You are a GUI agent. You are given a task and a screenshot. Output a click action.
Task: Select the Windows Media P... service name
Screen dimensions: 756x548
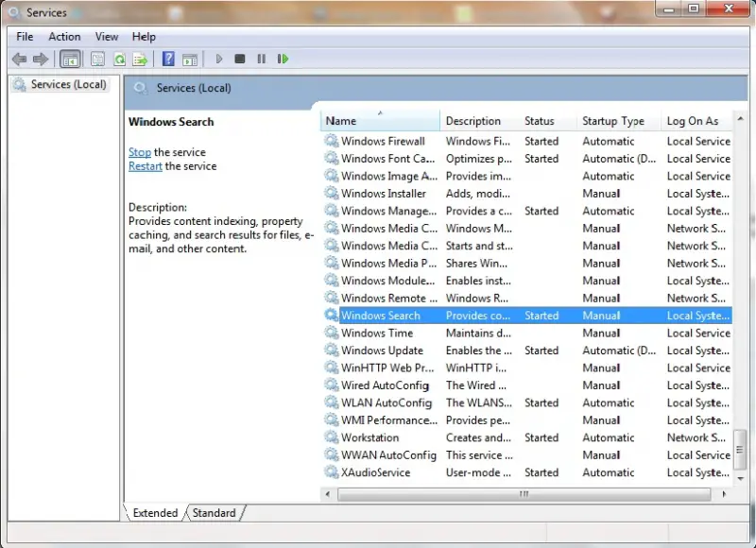pos(388,264)
